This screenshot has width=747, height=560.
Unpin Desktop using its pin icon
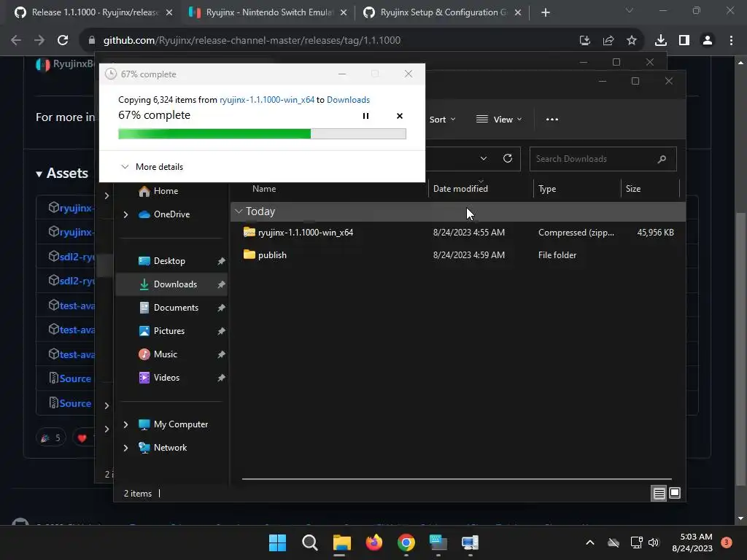[x=221, y=261]
